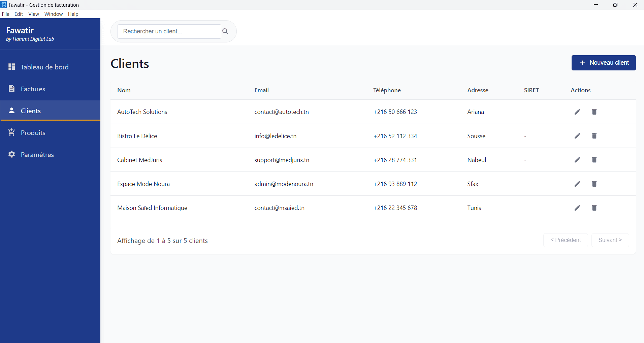Select the Clients label in the sidebar
644x343 pixels.
tap(31, 111)
